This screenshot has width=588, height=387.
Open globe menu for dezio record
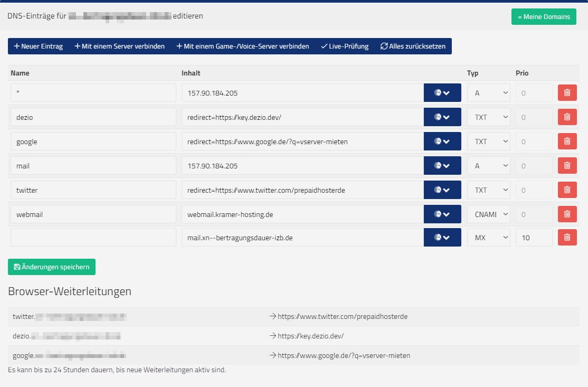pos(442,117)
